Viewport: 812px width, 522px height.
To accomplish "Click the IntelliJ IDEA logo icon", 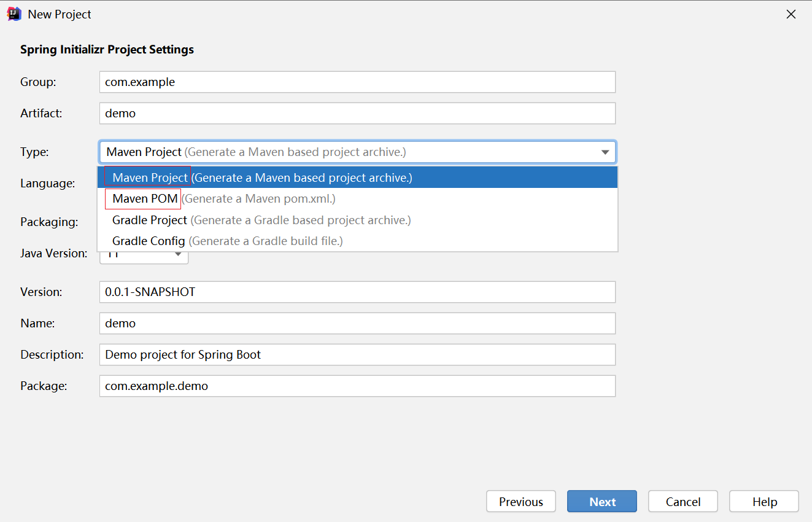I will pos(14,14).
